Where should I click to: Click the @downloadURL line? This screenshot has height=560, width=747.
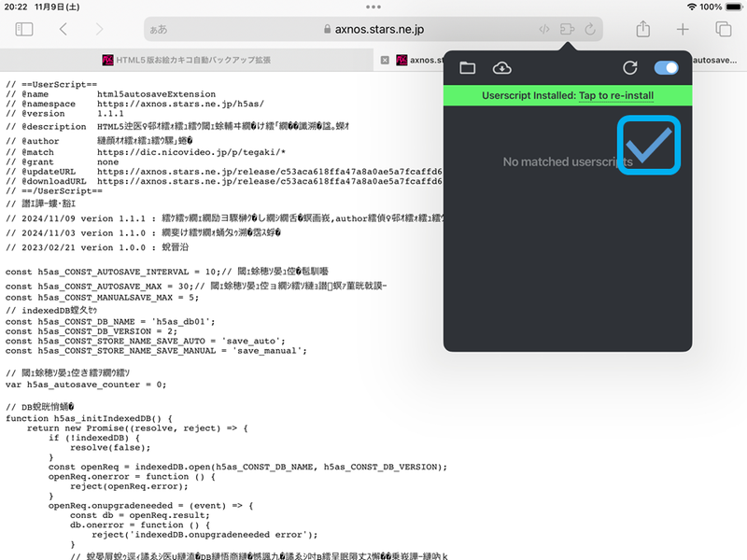point(224,181)
